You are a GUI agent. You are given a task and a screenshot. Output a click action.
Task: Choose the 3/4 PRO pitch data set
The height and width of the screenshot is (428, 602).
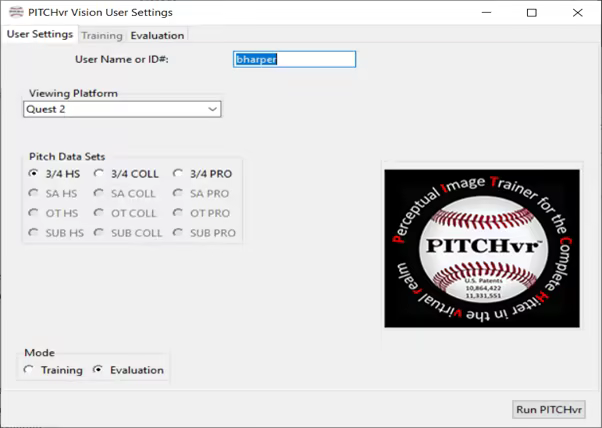tap(178, 174)
